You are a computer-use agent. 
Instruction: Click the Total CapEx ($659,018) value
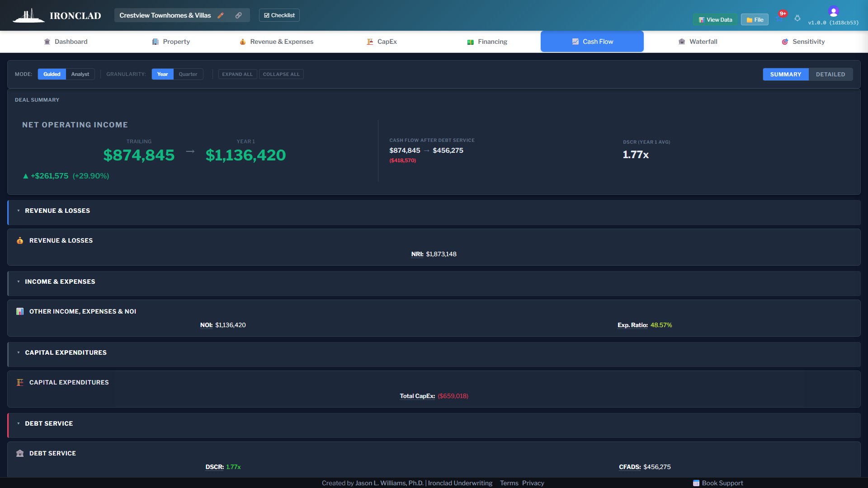[x=453, y=396]
